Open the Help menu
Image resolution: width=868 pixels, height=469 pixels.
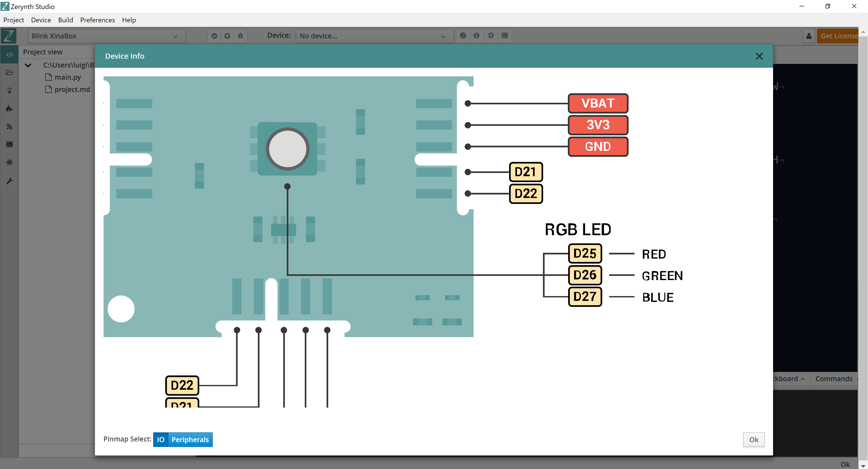(129, 20)
